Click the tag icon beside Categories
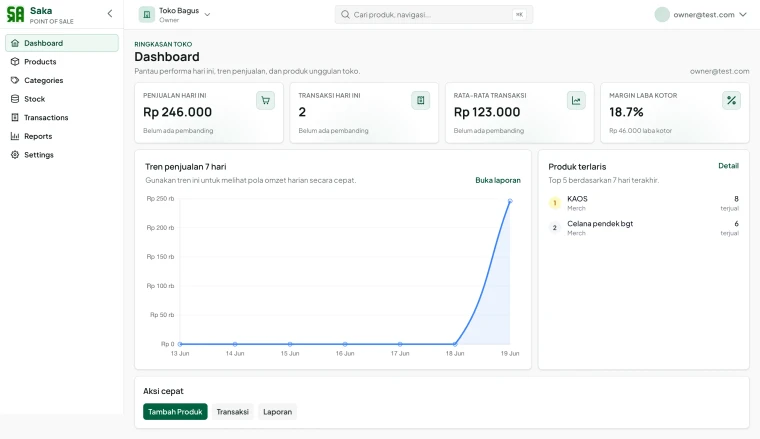Viewport: 760px width, 439px height. pyautogui.click(x=15, y=80)
